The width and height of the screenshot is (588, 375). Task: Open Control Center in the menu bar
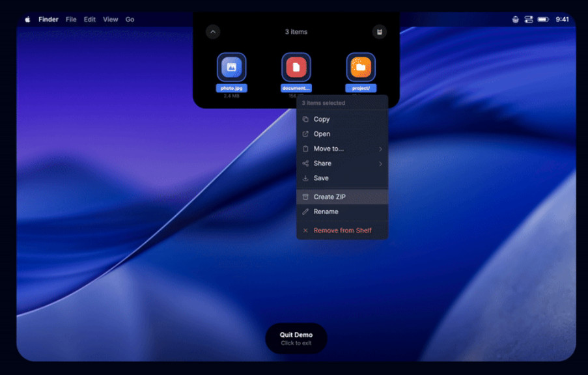[529, 20]
